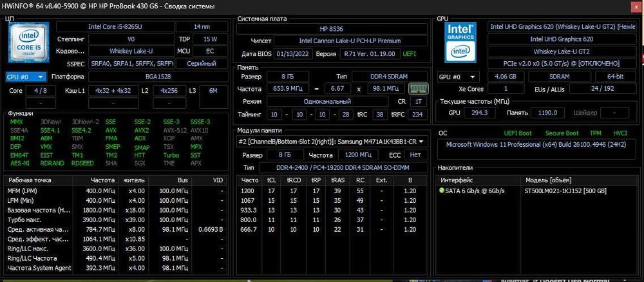
Task: Click the Intel Core i5 processor logo
Action: pos(29,42)
